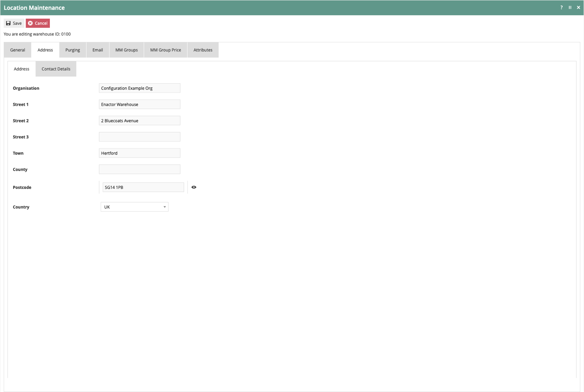Click the Location Maintenance title text
The width and height of the screenshot is (584, 392).
click(34, 8)
